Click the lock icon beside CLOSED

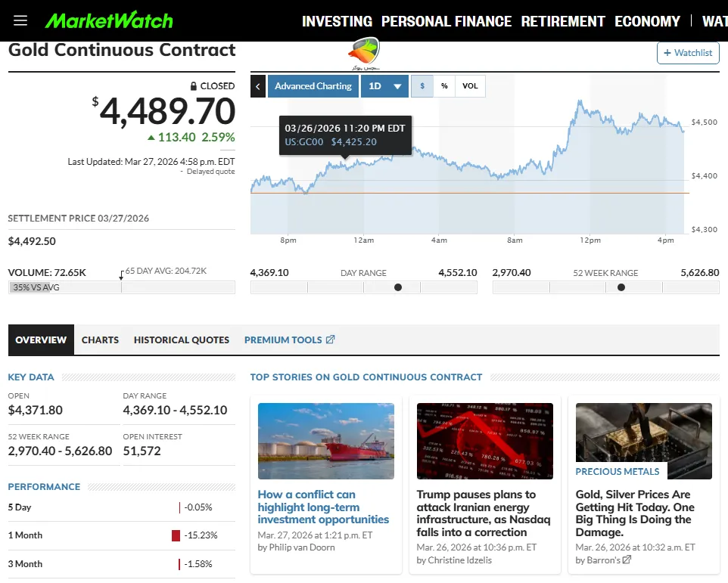194,85
